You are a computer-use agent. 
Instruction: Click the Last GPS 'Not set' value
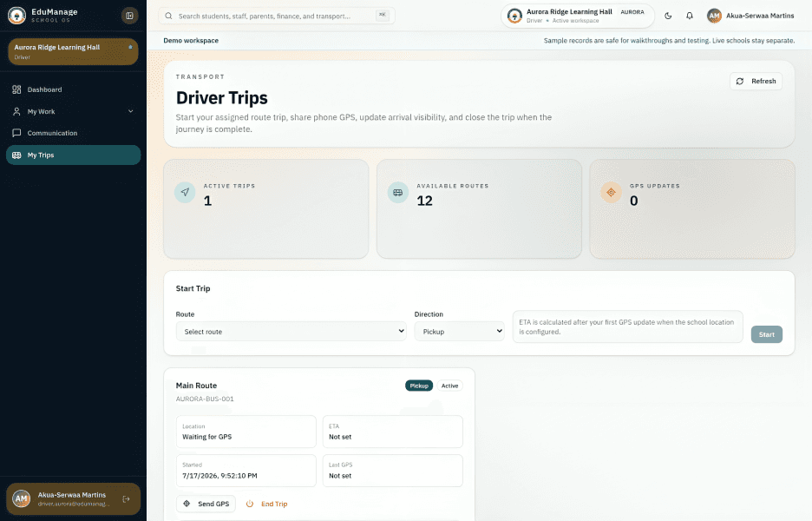tap(340, 476)
